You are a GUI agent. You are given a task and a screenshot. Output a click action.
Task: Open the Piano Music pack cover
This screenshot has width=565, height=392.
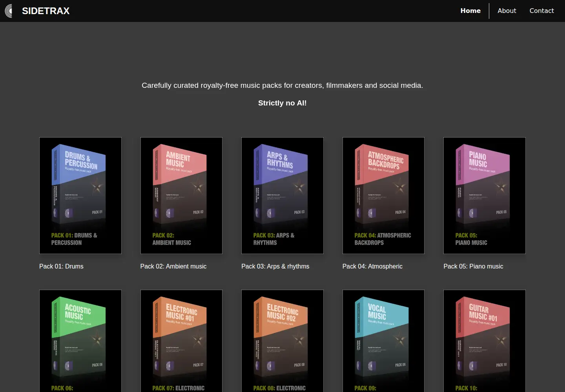(x=485, y=196)
